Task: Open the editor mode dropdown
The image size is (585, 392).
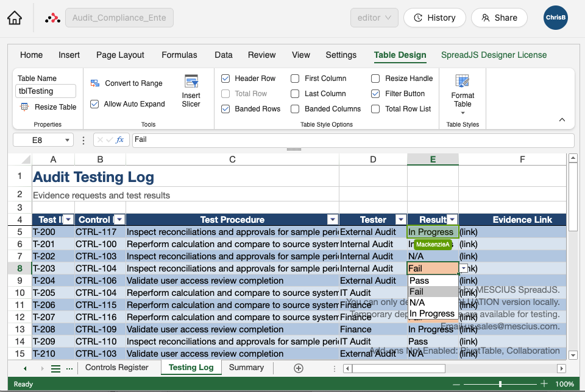Action: (x=374, y=18)
